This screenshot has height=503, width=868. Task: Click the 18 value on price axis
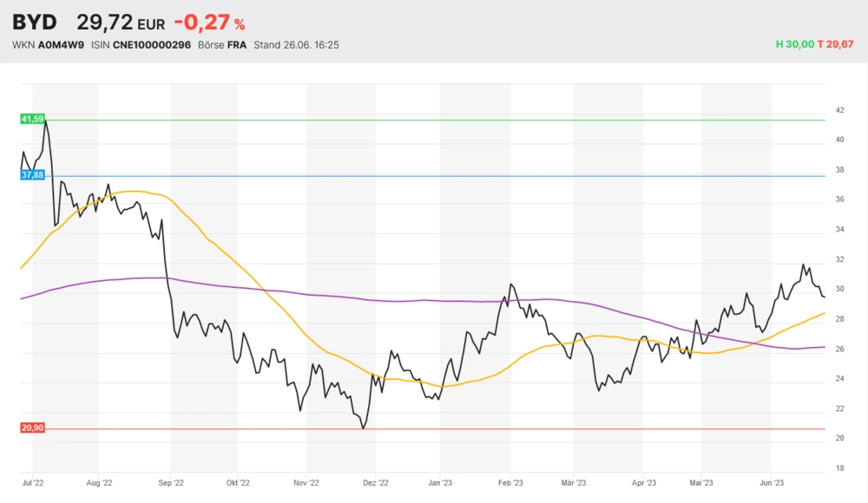(839, 468)
